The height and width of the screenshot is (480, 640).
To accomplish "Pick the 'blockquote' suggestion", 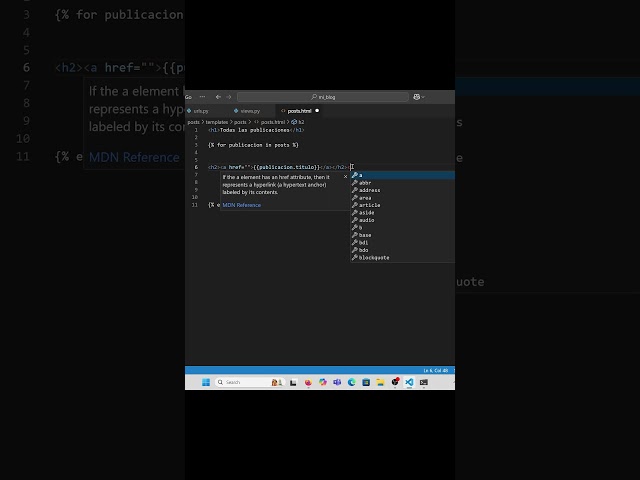I will tap(402, 258).
